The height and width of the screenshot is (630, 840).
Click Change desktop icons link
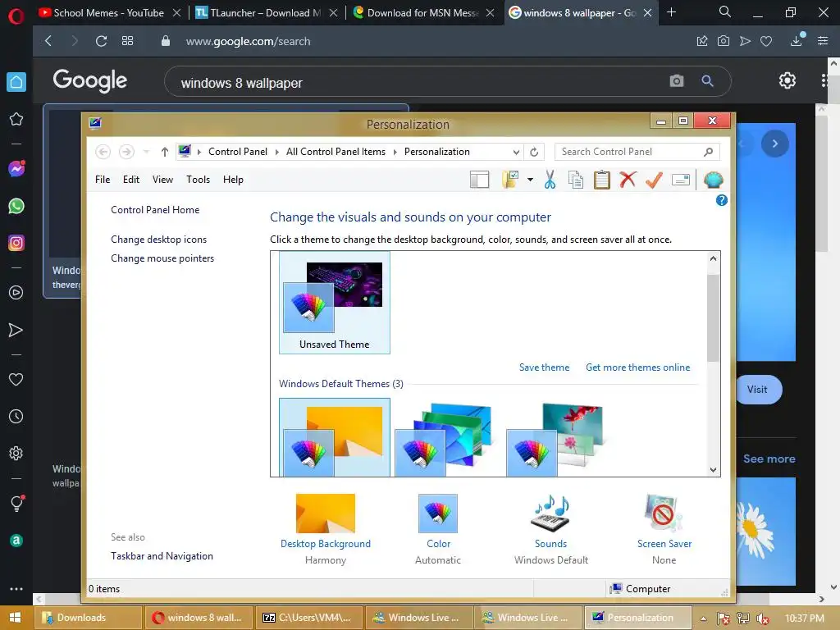(158, 240)
